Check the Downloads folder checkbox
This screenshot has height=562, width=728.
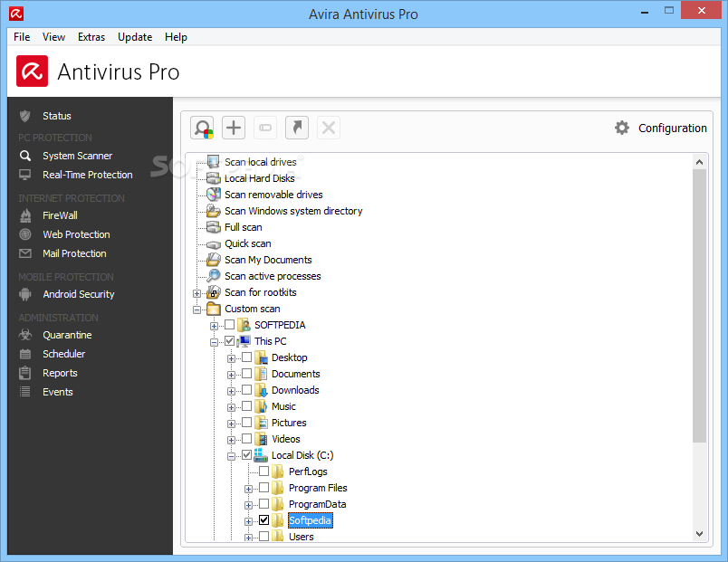(247, 389)
